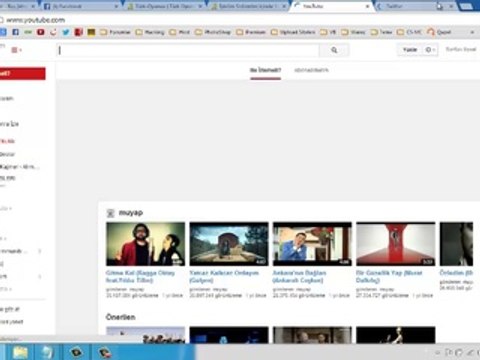This screenshot has height=360, width=480.
Task: Open the gear settings dropdown beside Yükle
Action: tap(430, 50)
